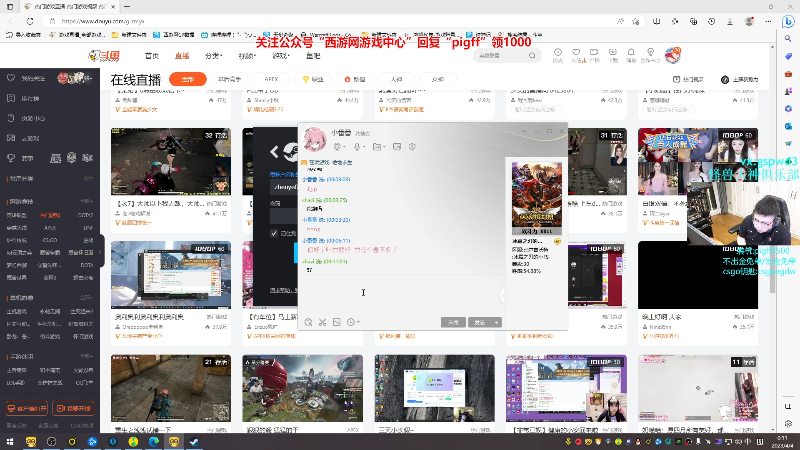Viewport: 800px width, 450px height.
Task: Click the heart follow icon in left sidebar
Action: 11,78
